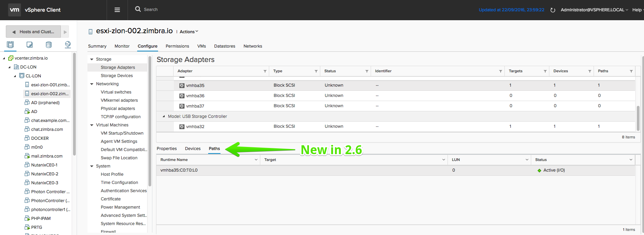This screenshot has height=235, width=644.
Task: Click the forward arrow beside Hosts and Clusters
Action: 65,32
